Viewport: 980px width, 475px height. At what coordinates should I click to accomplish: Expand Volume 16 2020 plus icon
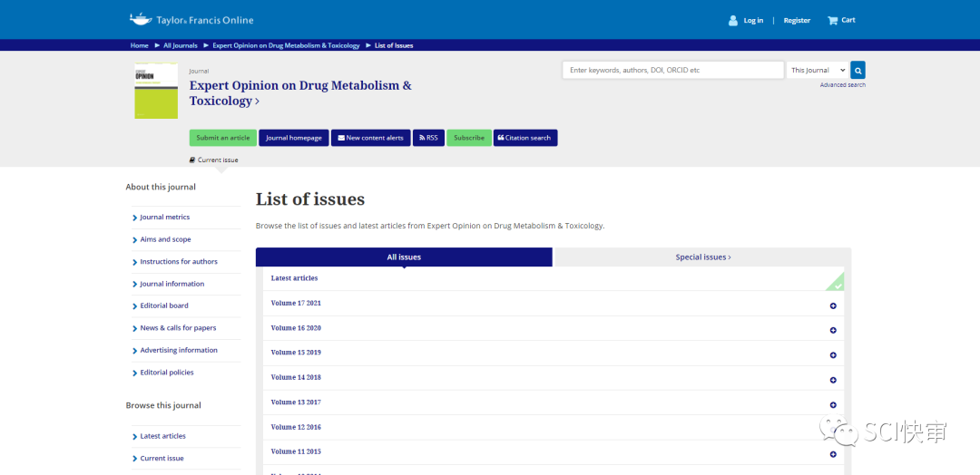tap(833, 330)
